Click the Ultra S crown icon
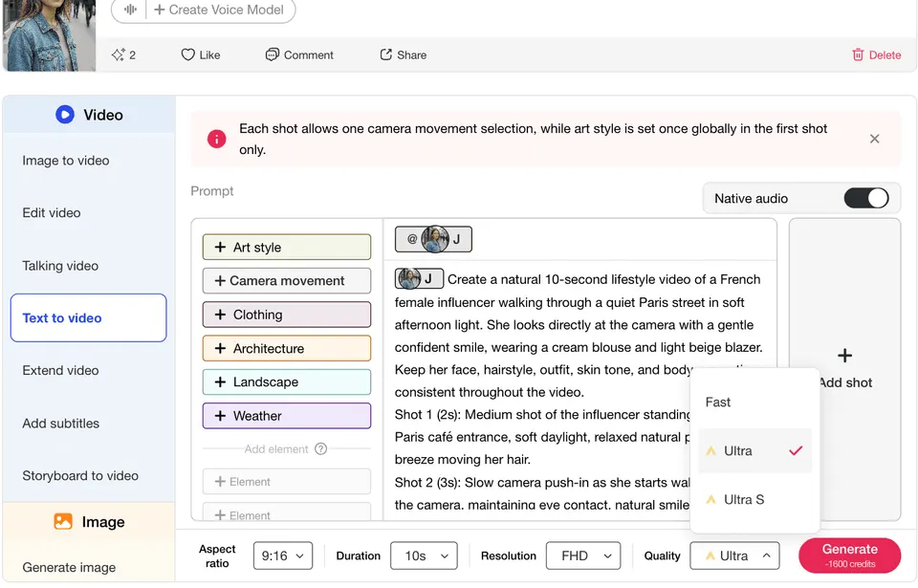Viewport: 918px width, 588px height. (x=710, y=500)
